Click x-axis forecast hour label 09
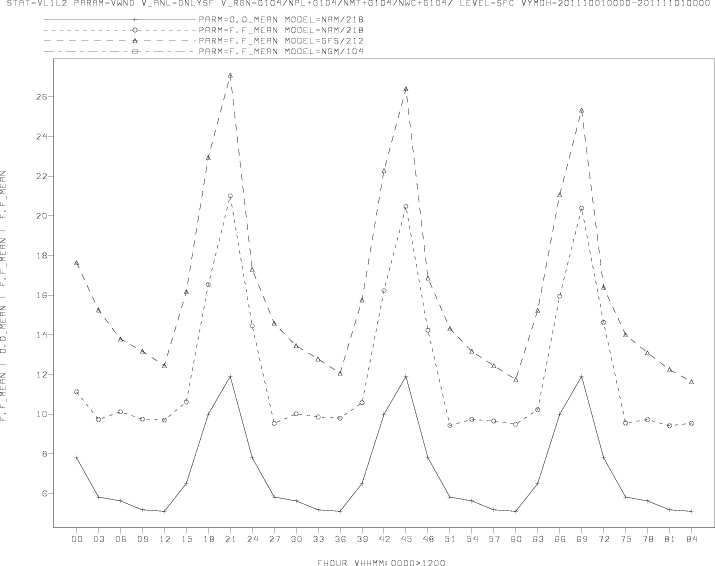This screenshot has height=566, width=715. (x=142, y=539)
